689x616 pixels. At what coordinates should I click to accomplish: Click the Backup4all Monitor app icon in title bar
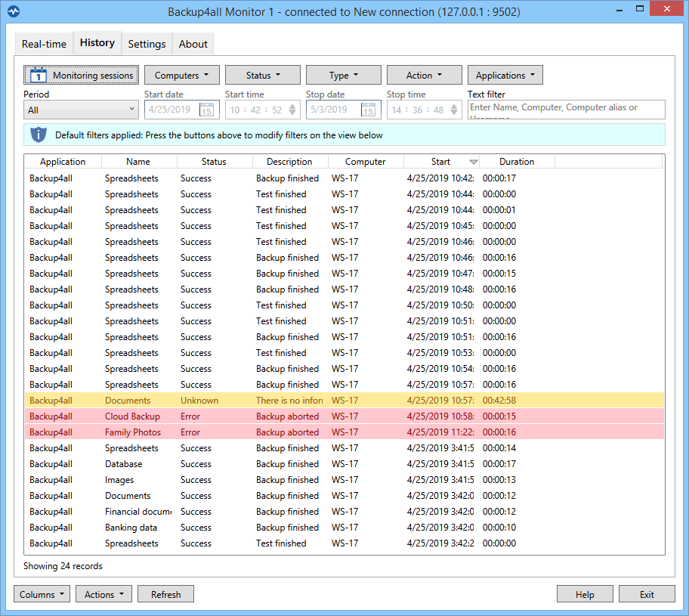click(x=14, y=11)
